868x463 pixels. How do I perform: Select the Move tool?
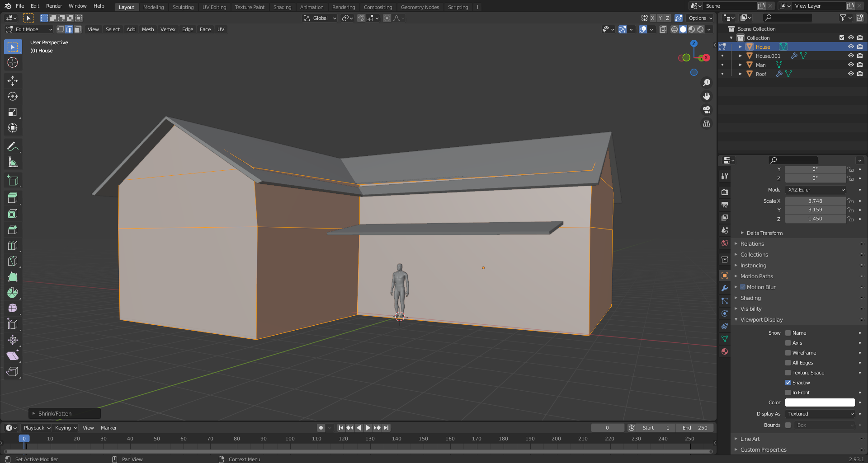tap(13, 81)
